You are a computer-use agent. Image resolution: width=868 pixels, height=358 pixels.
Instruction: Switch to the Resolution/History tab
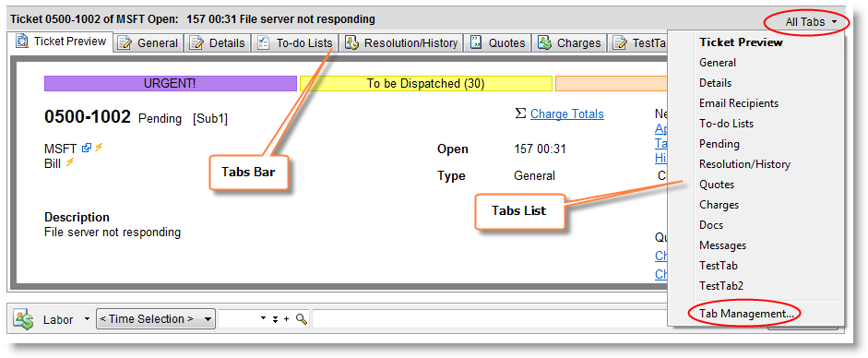point(402,42)
